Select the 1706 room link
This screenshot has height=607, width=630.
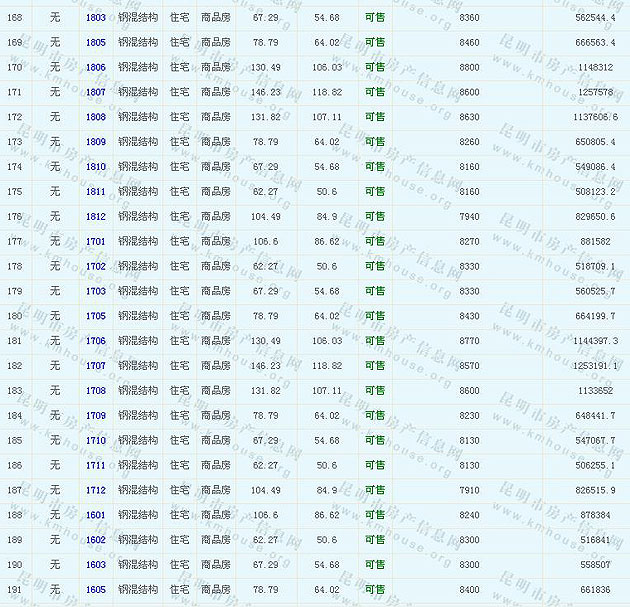click(x=96, y=341)
